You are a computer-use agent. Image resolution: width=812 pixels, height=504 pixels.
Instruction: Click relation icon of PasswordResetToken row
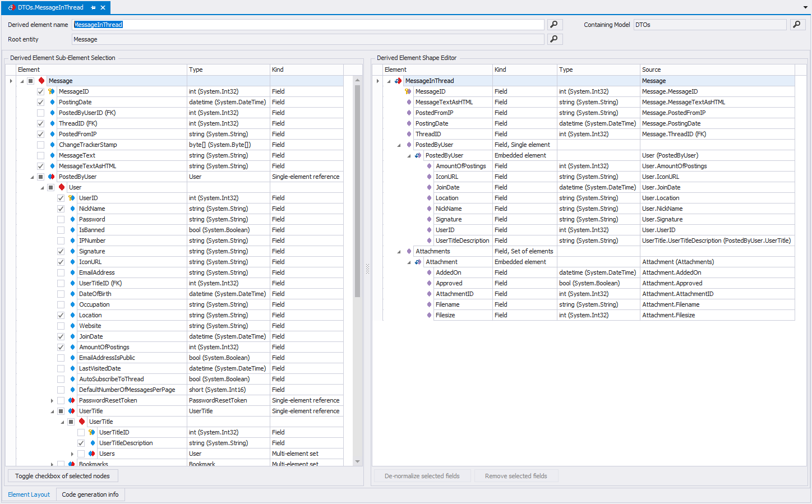[72, 400]
